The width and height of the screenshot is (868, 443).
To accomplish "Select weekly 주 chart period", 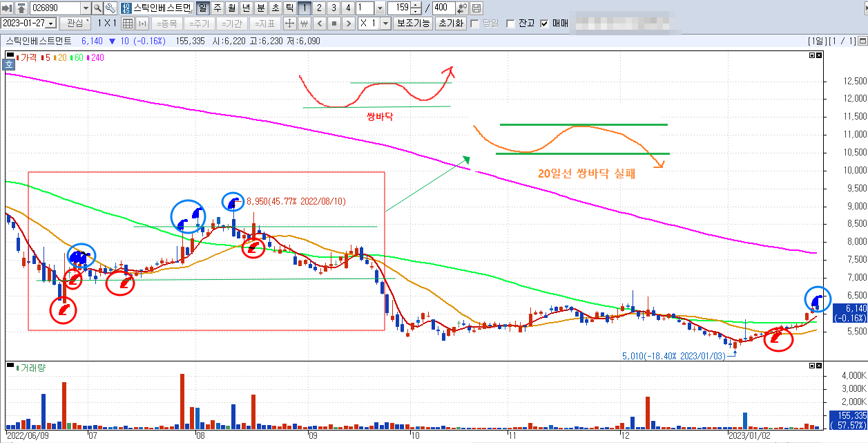I will (218, 8).
